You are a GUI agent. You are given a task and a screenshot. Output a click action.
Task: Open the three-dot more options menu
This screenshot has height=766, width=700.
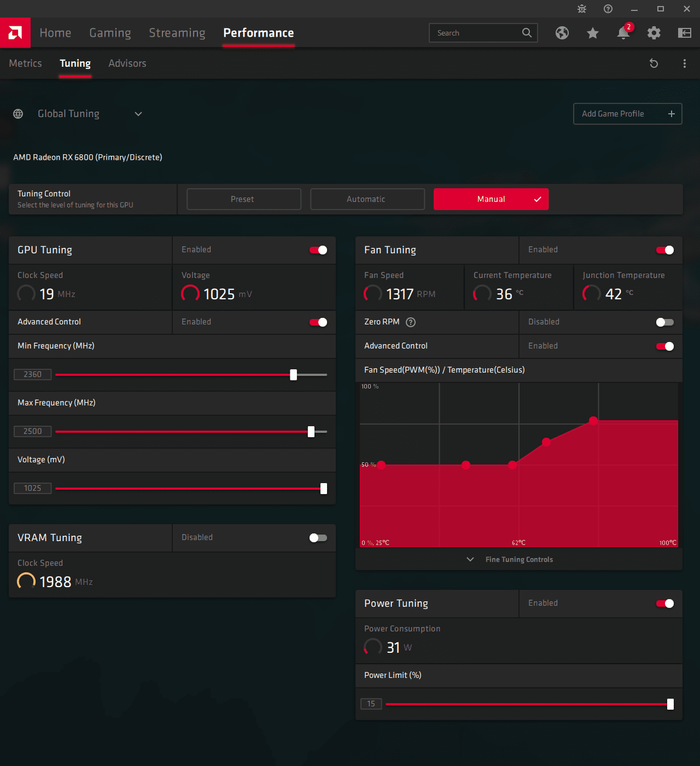point(685,63)
